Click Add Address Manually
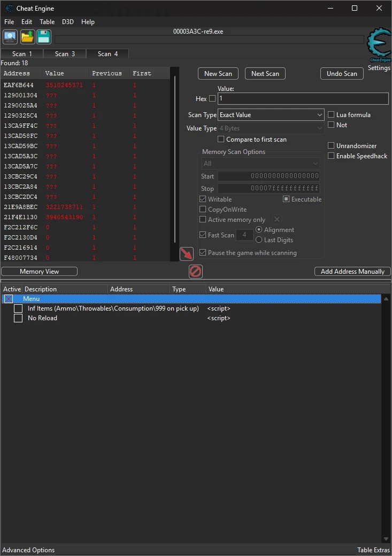The height and width of the screenshot is (556, 392). tap(352, 272)
